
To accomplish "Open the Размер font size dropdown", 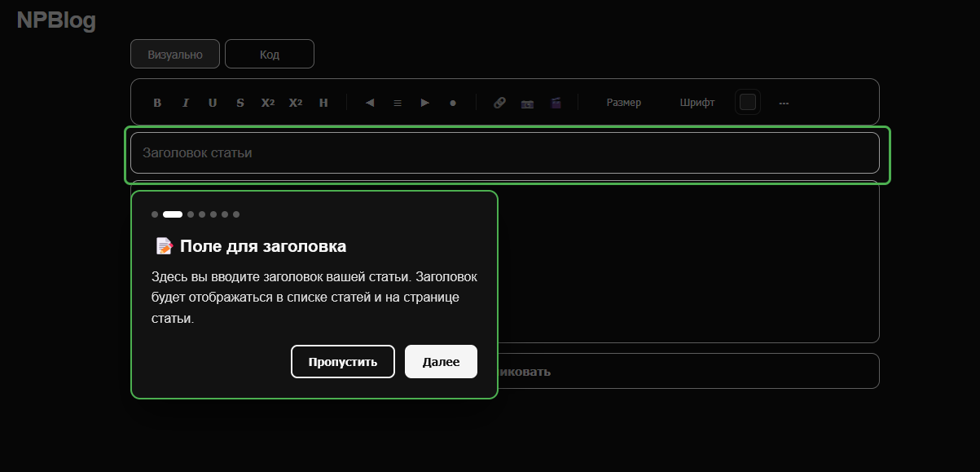I will [x=623, y=103].
